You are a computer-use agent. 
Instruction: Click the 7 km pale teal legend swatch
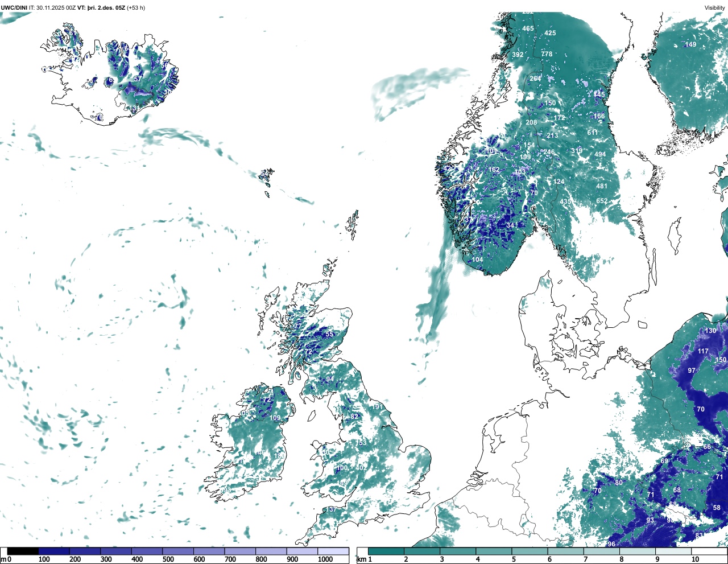tap(602, 551)
